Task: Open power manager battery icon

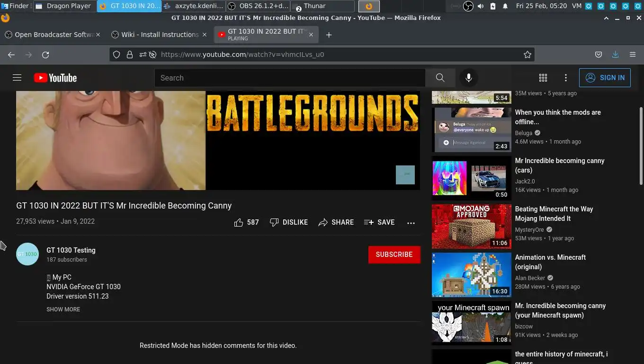Action: 493,6
